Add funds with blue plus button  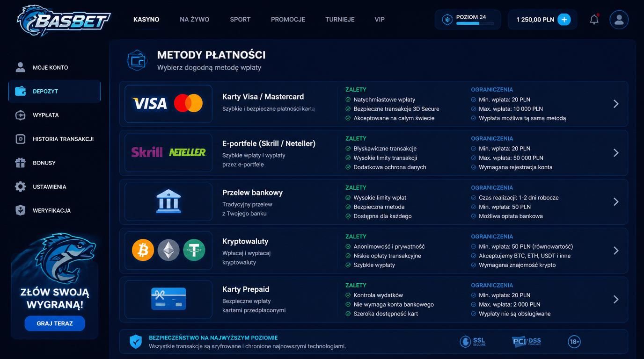click(564, 20)
